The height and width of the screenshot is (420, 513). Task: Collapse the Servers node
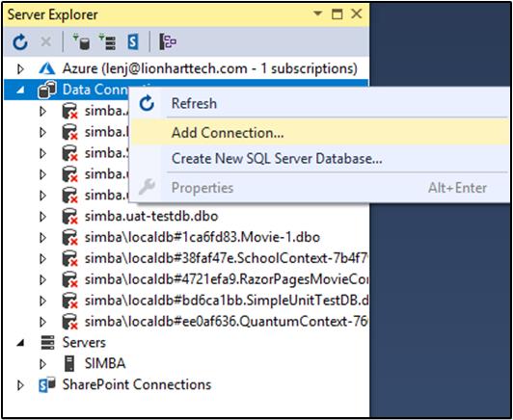click(20, 343)
